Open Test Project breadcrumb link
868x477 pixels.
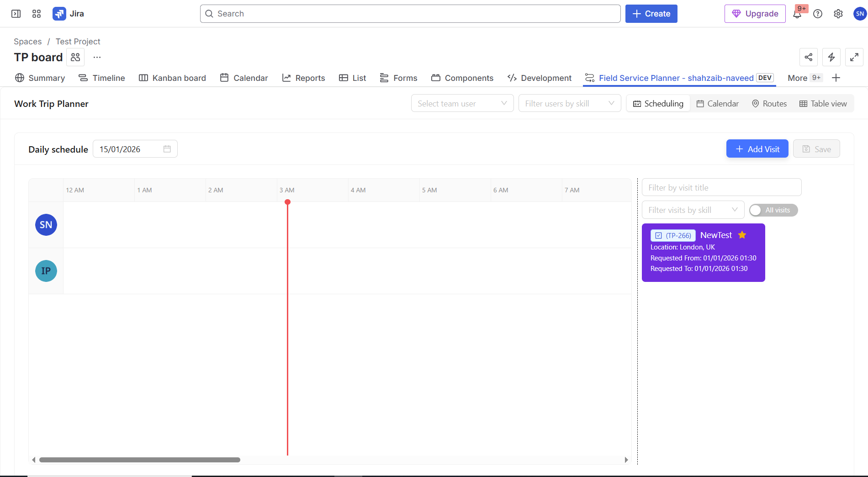(x=78, y=42)
